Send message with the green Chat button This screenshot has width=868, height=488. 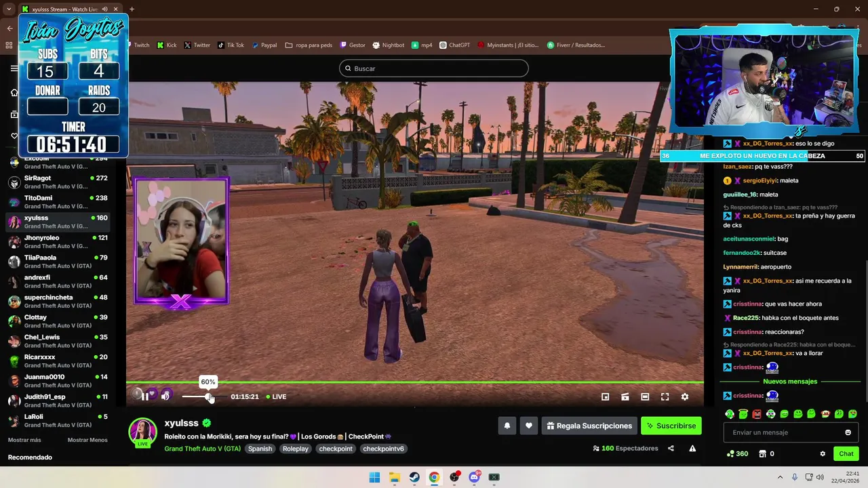tap(846, 453)
